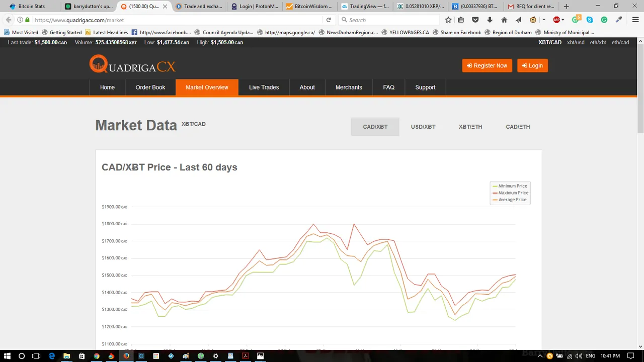The height and width of the screenshot is (362, 644).
Task: Click the Skype extension icon
Action: point(590,20)
